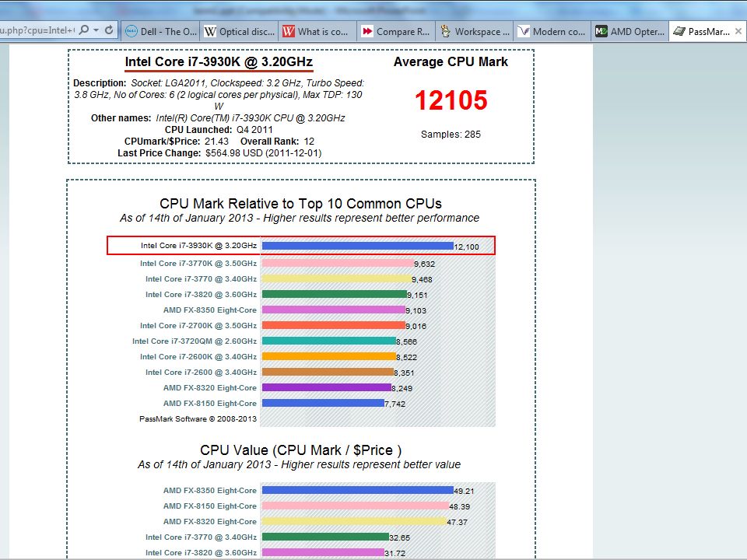Screen dimensions: 747x560
Task: Click the red arrow favicon on Compare tab
Action: point(367,31)
